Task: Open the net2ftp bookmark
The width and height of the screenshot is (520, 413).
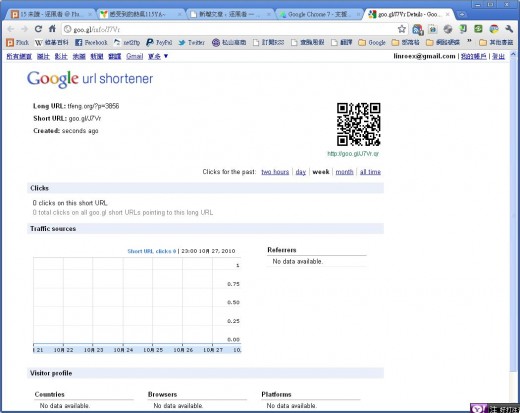Action: coord(127,43)
